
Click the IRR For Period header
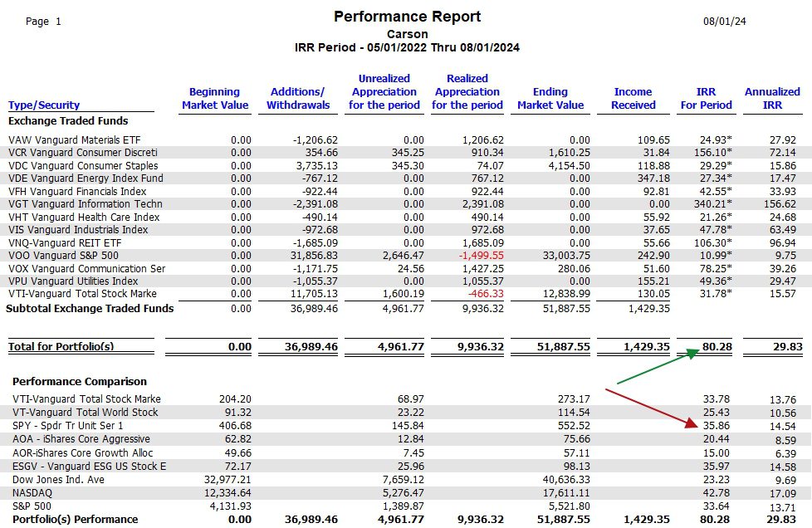707,98
